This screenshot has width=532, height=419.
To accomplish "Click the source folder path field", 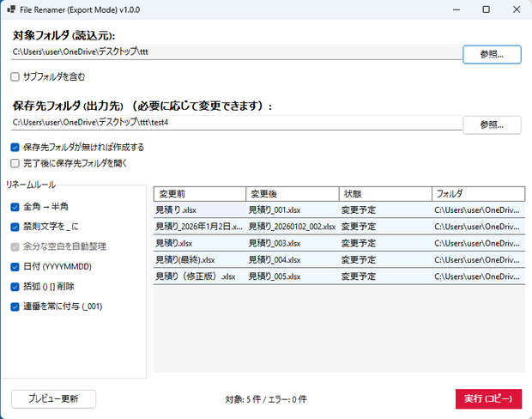I will (237, 52).
